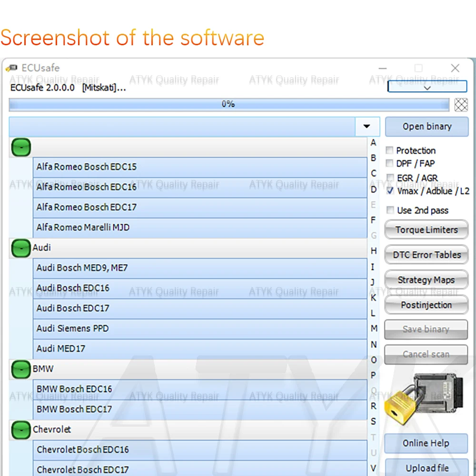This screenshot has width=476, height=476.
Task: Jump to letter S in index
Action: tap(374, 422)
